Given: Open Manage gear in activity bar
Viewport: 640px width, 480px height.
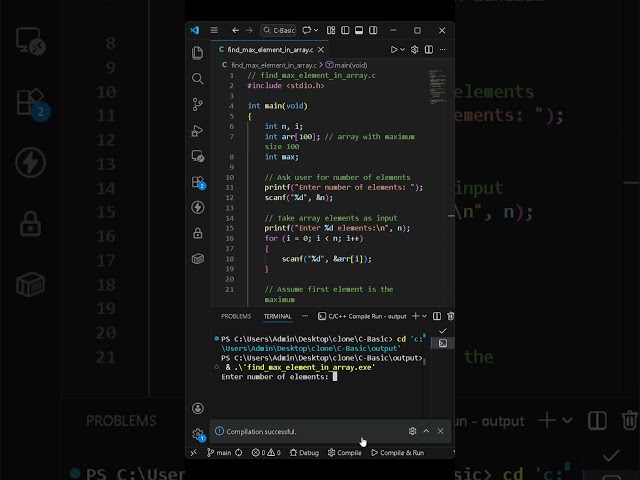Looking at the screenshot, I should point(198,434).
